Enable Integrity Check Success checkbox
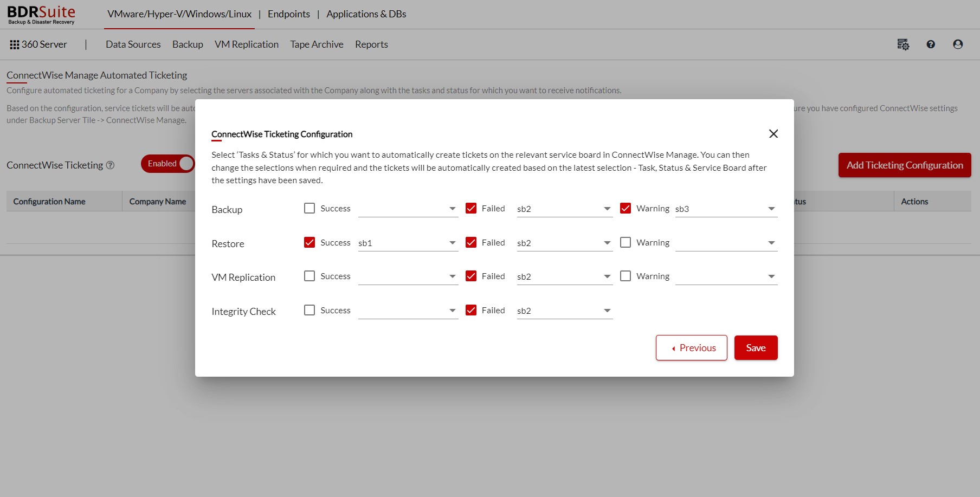The height and width of the screenshot is (497, 980). coord(310,310)
